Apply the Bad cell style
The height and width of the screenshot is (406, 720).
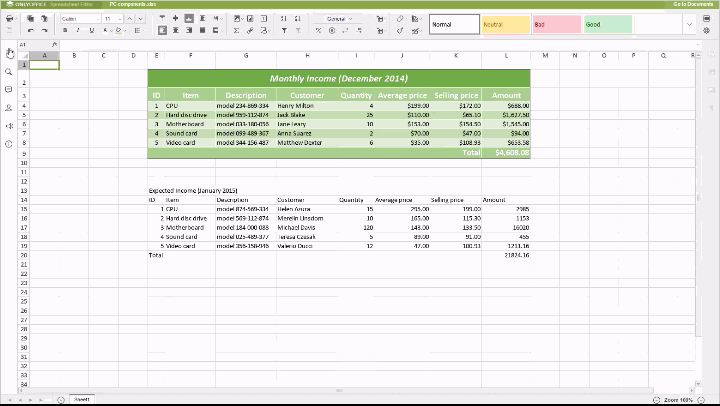pyautogui.click(x=557, y=25)
